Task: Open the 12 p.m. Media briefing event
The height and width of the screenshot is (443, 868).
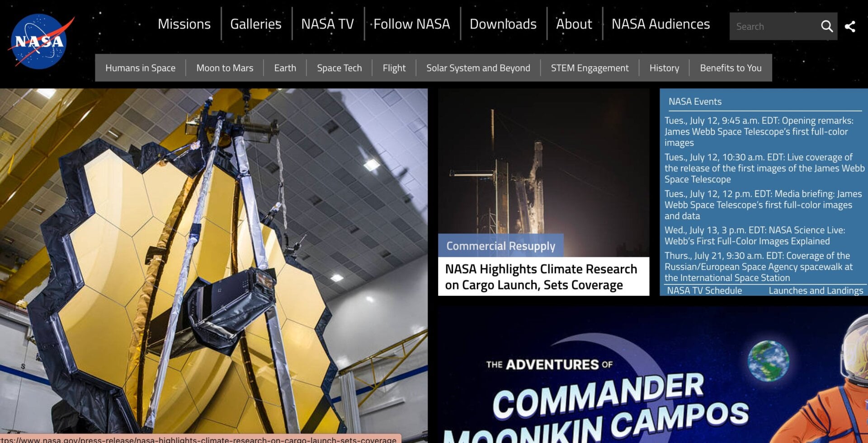Action: click(763, 205)
